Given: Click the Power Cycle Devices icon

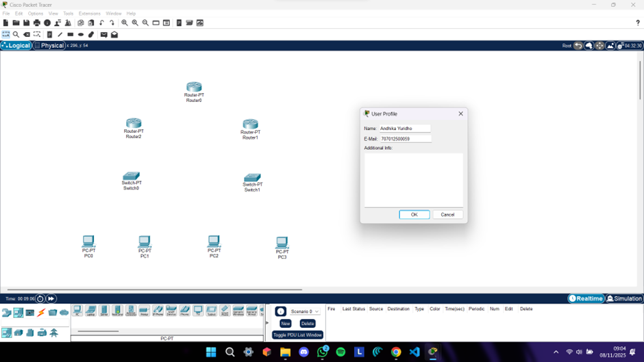Looking at the screenshot, I should tap(40, 298).
